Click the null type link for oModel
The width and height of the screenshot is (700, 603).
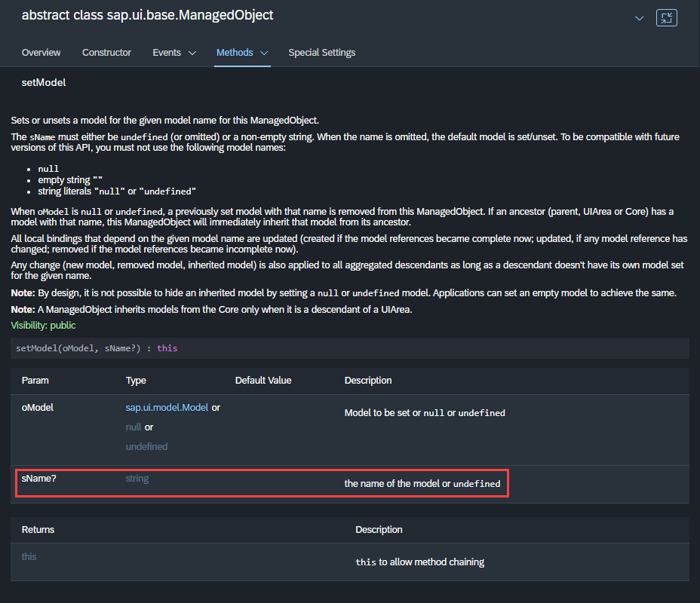134,427
